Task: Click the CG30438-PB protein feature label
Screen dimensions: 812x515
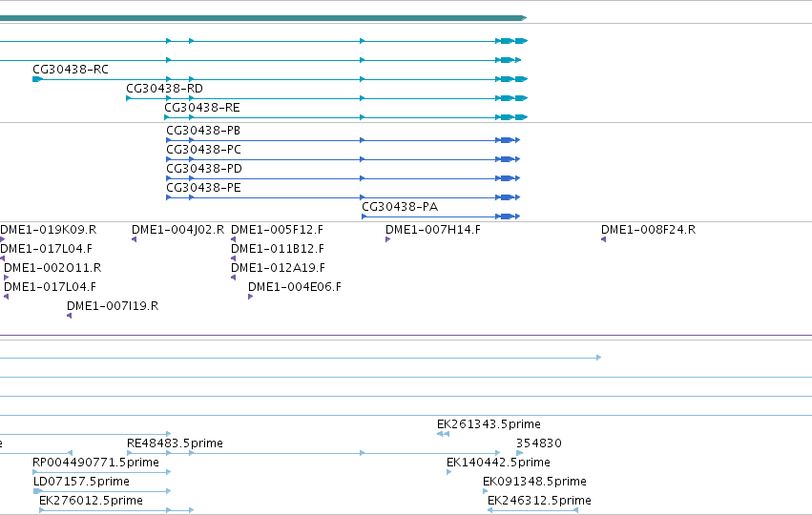Action: [x=203, y=131]
